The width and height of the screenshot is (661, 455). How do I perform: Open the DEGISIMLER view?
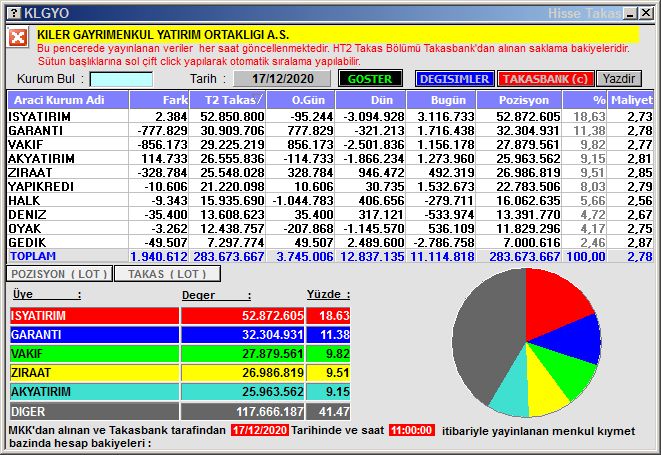pos(454,79)
